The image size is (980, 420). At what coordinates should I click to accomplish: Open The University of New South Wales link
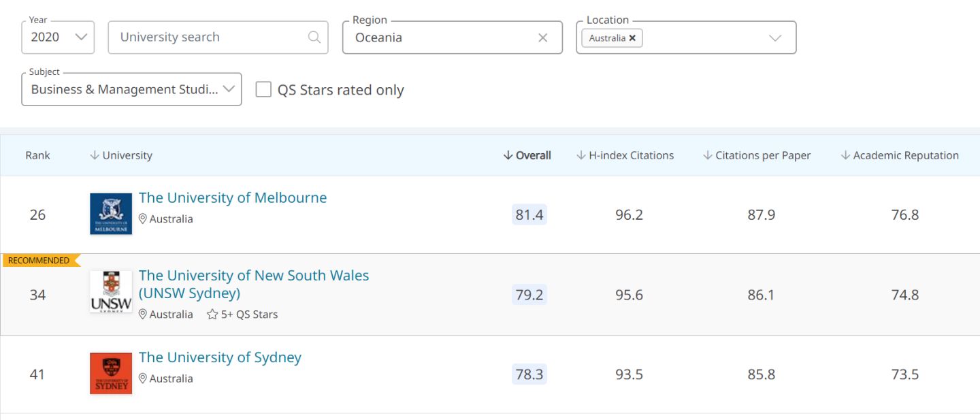pos(254,284)
